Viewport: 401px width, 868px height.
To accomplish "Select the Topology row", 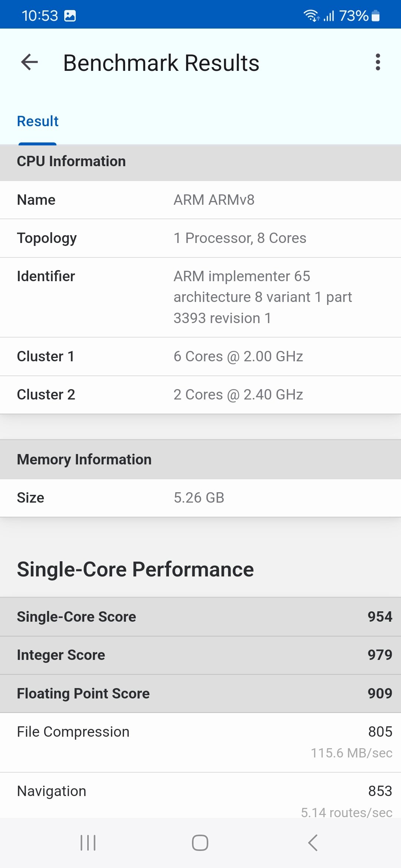I will tap(200, 238).
